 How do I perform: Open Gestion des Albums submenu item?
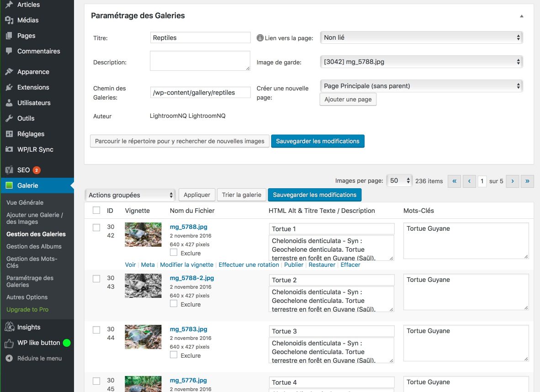(x=34, y=246)
